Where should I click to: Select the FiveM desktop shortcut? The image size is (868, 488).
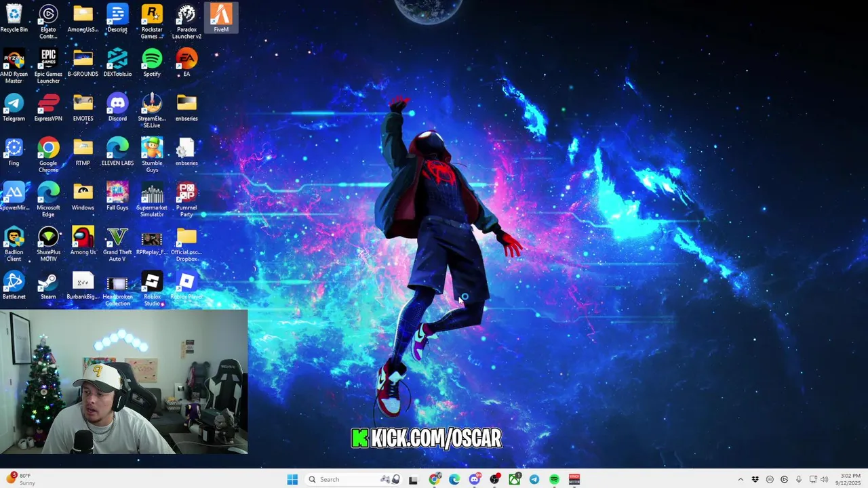coord(221,18)
